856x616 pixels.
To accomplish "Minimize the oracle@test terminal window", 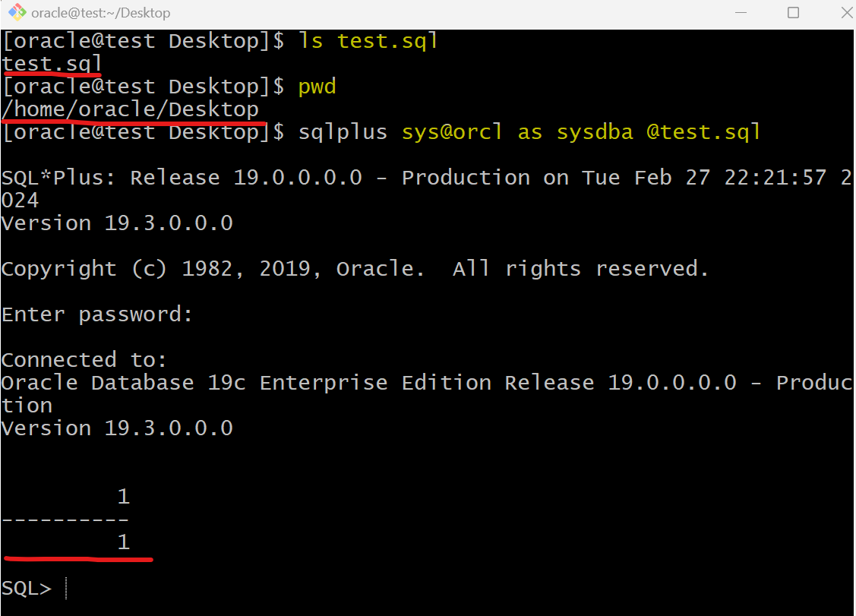I will [741, 13].
